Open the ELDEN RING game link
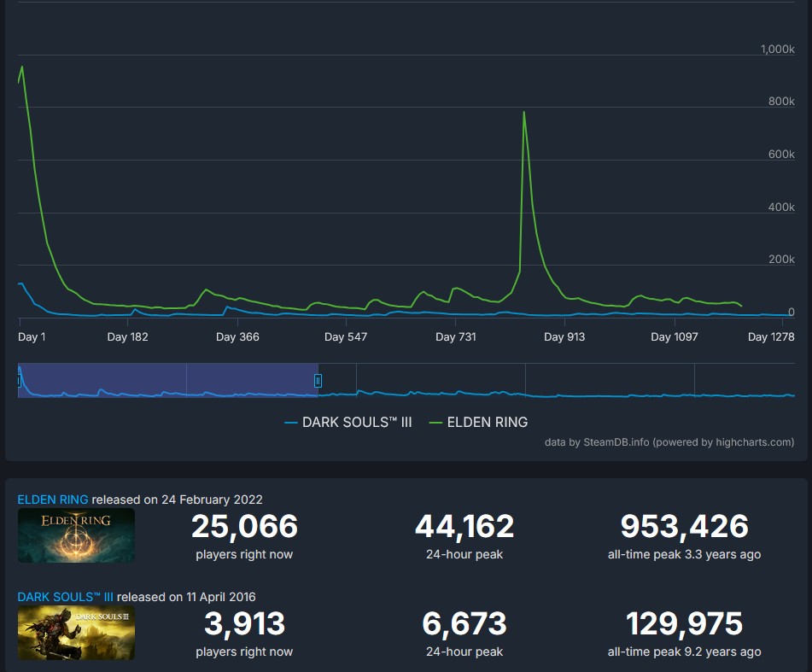812x672 pixels. [53, 500]
